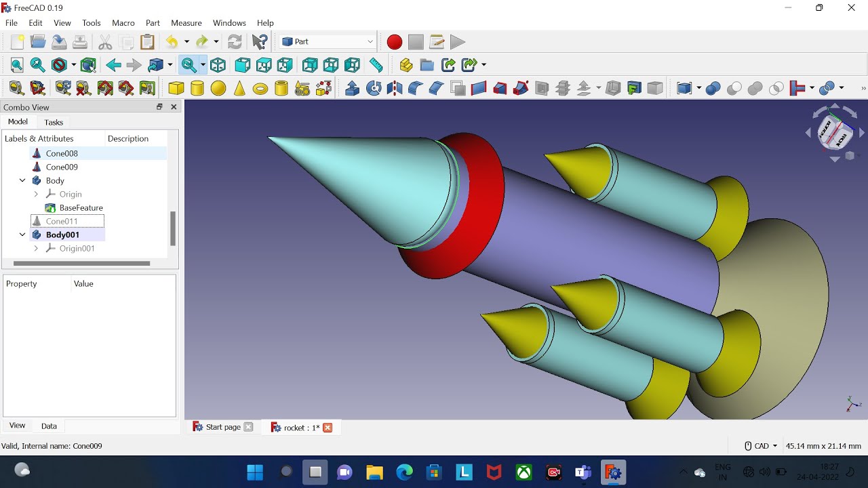Open Microsoft Edge from the taskbar
868x488 pixels.
(x=404, y=472)
